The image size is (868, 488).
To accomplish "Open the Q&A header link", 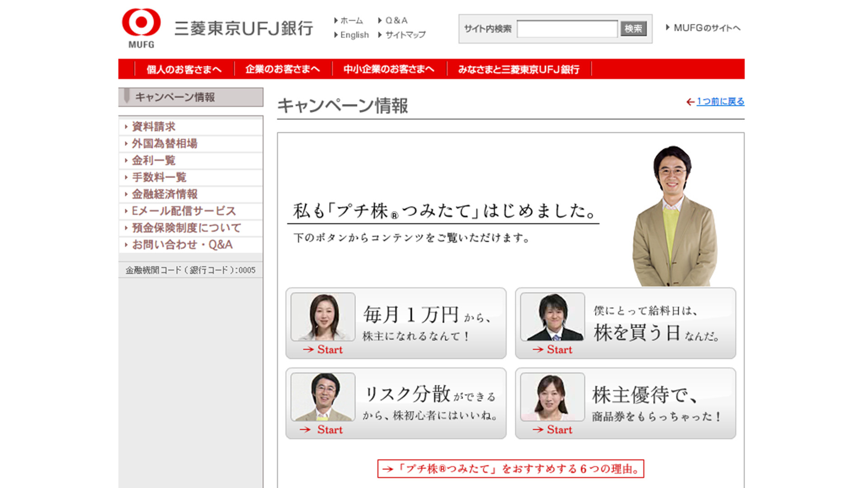I will tap(396, 21).
